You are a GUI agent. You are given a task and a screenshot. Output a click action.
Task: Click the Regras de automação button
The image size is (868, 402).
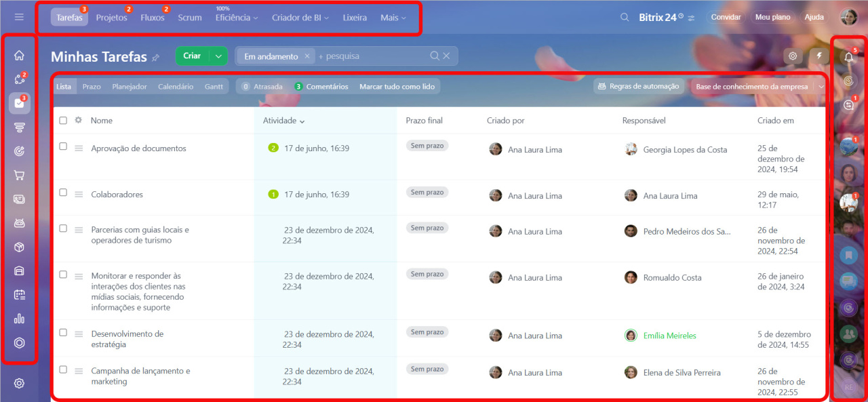[638, 87]
